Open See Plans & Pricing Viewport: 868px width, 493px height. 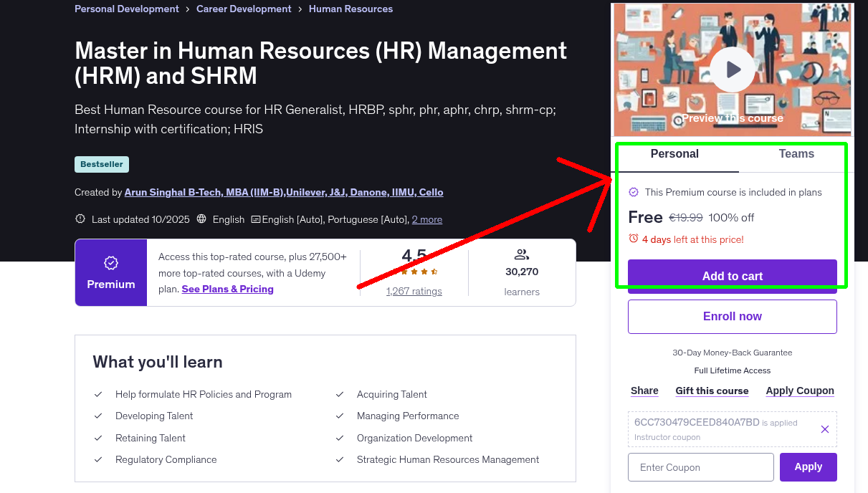(x=227, y=289)
